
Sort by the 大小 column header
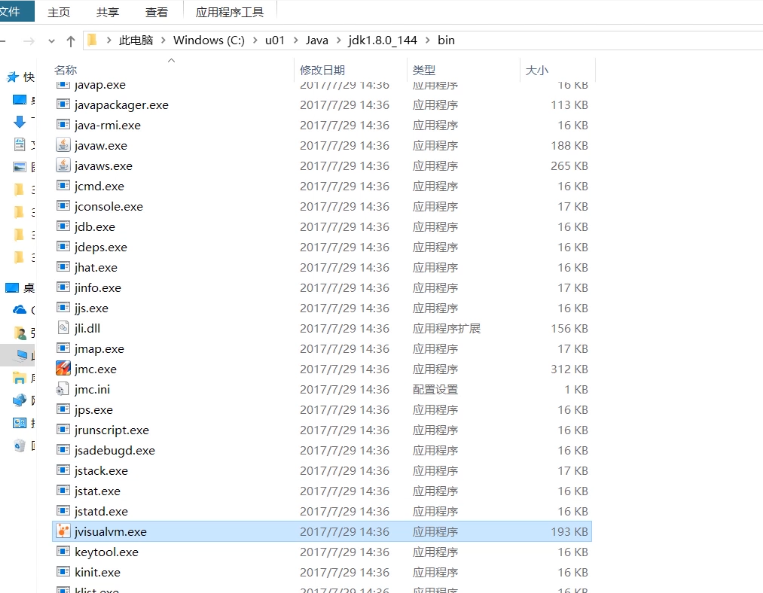coord(537,70)
